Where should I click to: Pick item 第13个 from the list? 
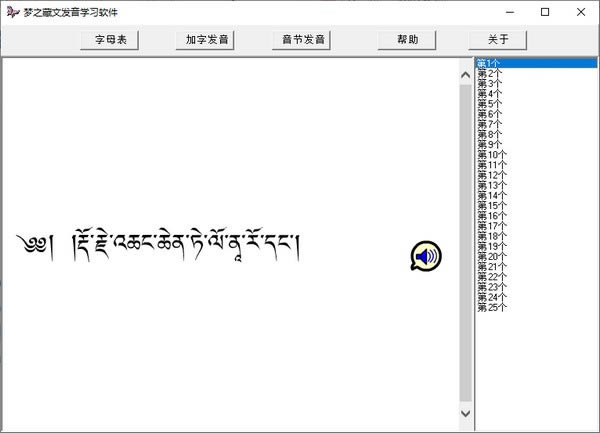(x=492, y=185)
